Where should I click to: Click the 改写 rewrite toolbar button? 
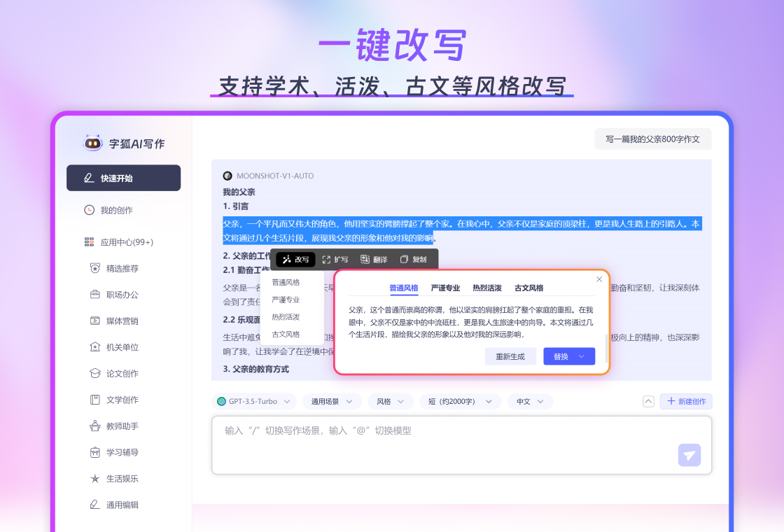pos(295,259)
